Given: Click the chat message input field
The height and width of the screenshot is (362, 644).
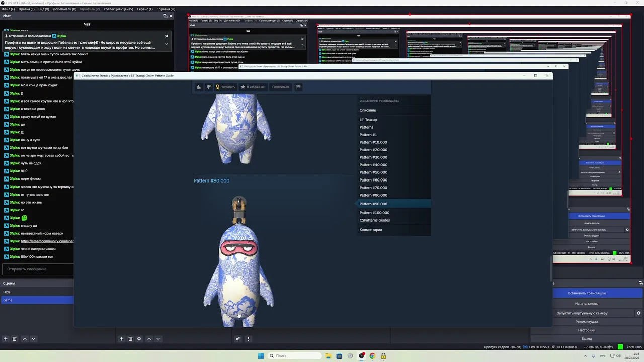Looking at the screenshot, I should tap(38, 269).
